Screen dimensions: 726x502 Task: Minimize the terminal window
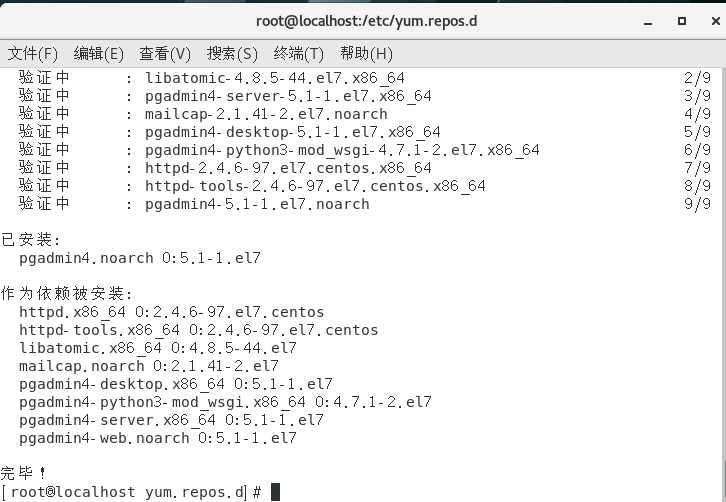(x=648, y=21)
